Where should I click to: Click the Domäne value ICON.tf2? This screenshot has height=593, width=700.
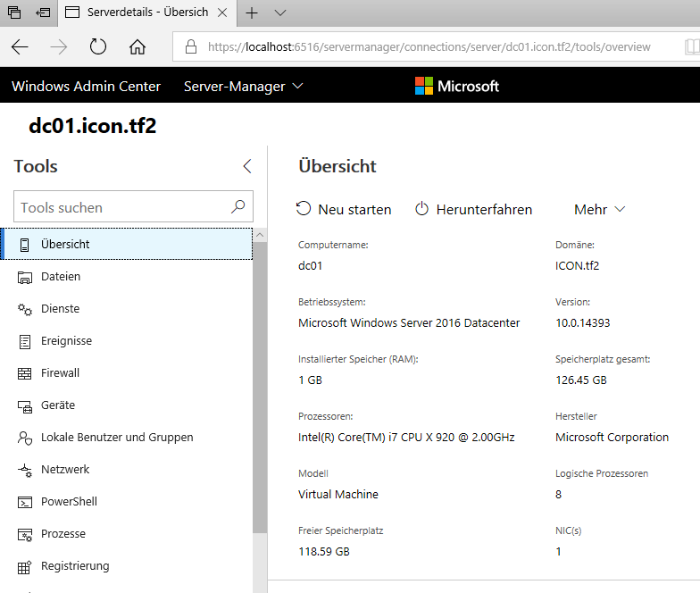[577, 266]
